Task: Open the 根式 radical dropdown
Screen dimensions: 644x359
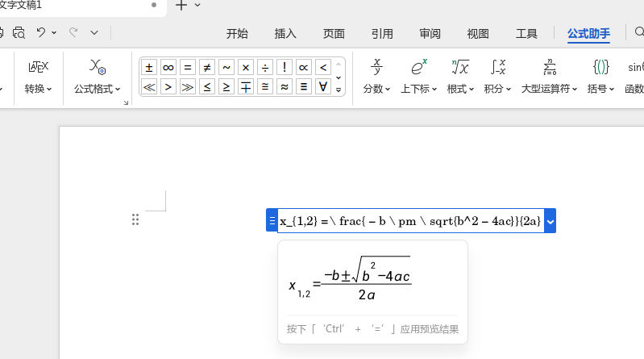Action: (460, 89)
